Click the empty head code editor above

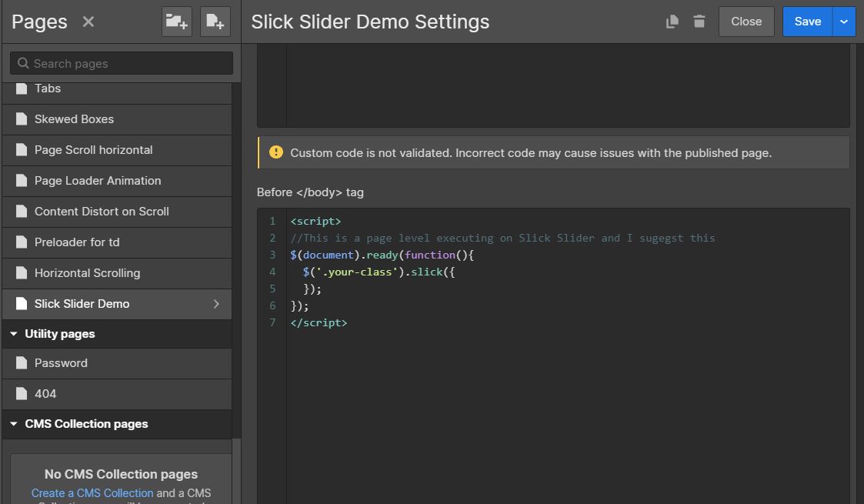click(x=568, y=85)
